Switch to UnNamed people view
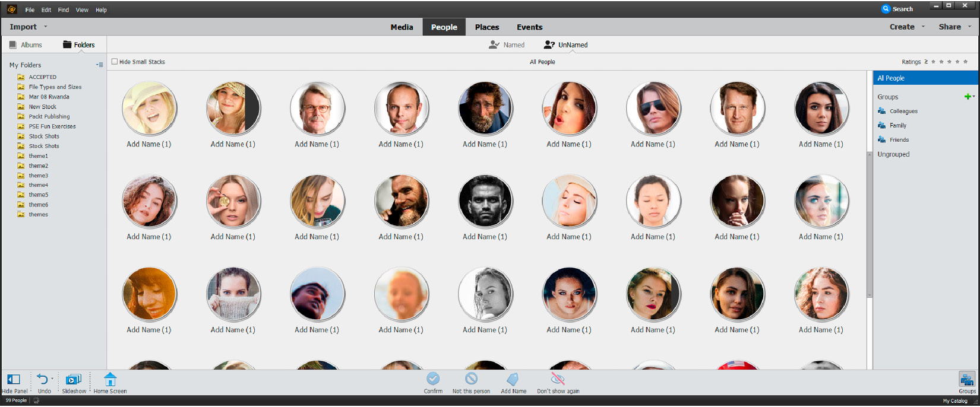This screenshot has height=407, width=980. tap(566, 45)
